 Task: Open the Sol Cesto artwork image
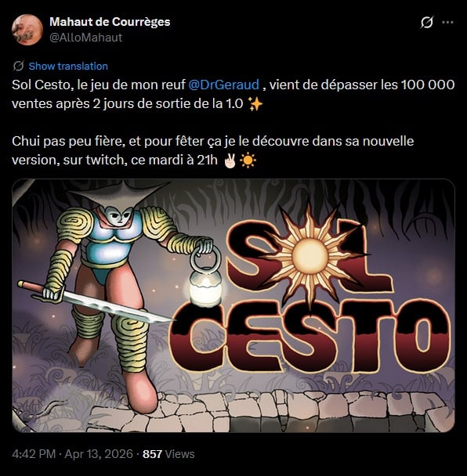(233, 305)
